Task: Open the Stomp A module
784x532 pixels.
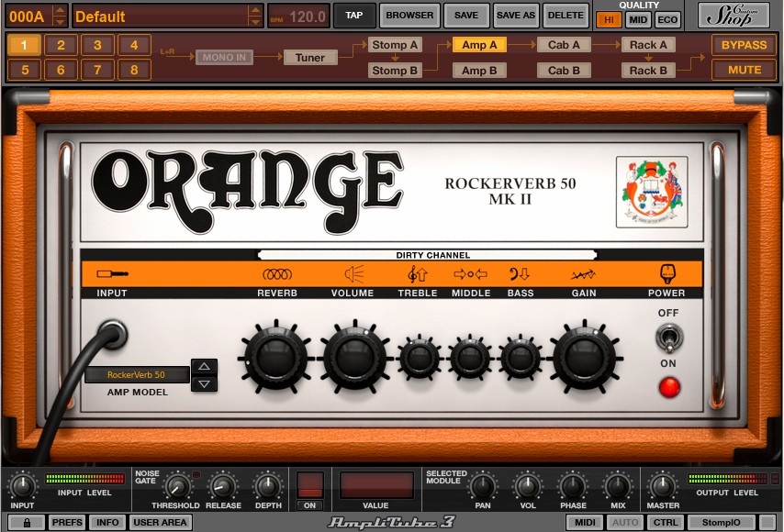Action: tap(395, 45)
